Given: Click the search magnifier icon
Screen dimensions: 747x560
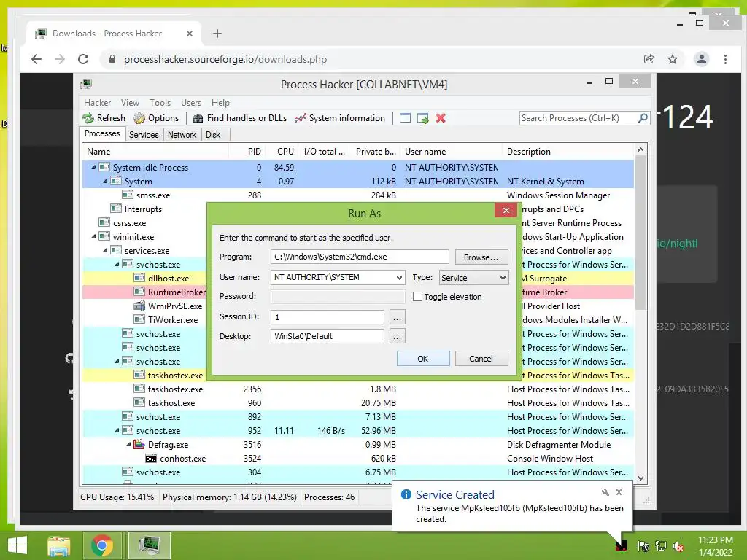Looking at the screenshot, I should click(643, 117).
